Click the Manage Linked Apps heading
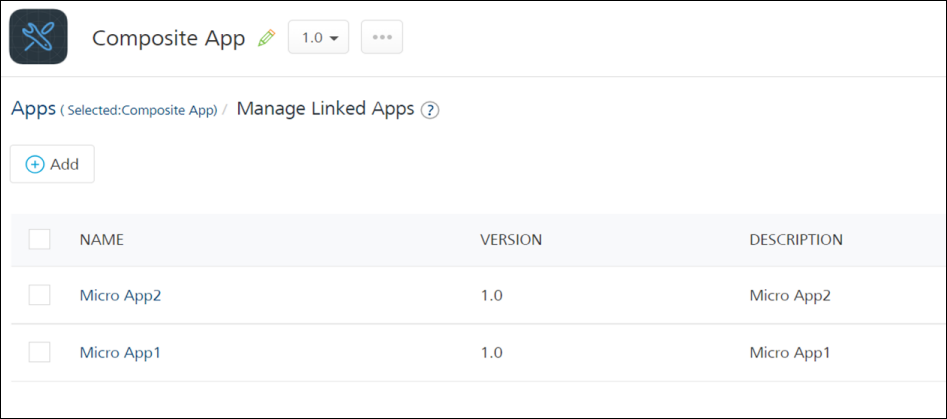The width and height of the screenshot is (947, 419). tap(326, 109)
